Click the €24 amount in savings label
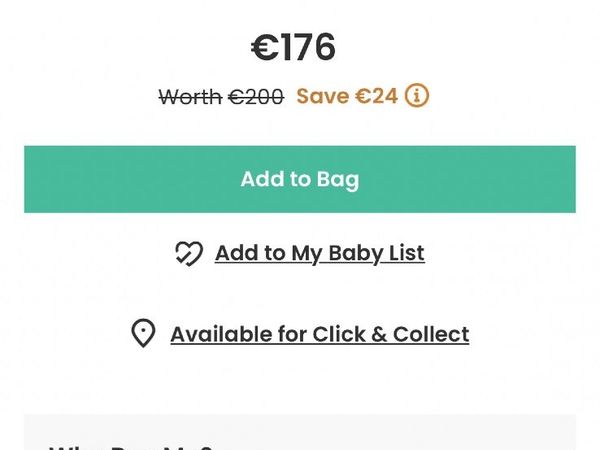The height and width of the screenshot is (450, 600). 376,96
